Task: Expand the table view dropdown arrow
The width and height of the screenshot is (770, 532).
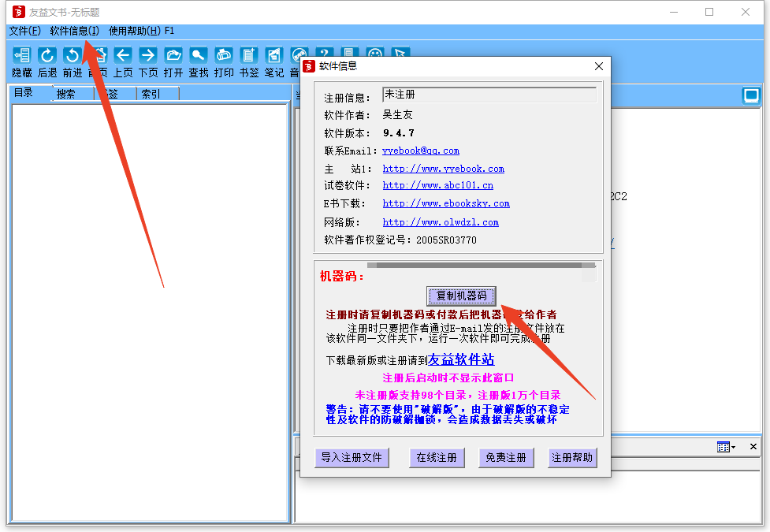Action: 734,448
